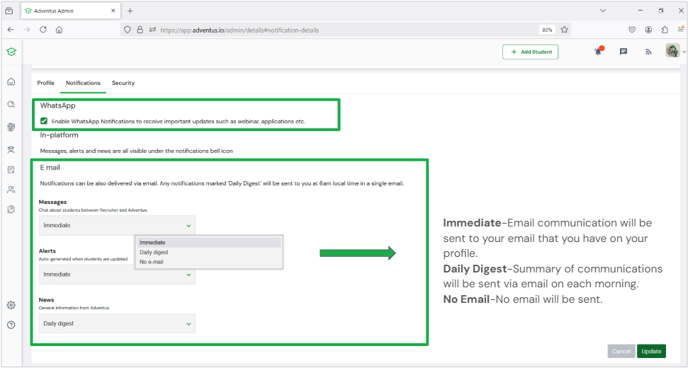
Task: Select Daily digest option in the dropdown list
Action: pos(209,252)
